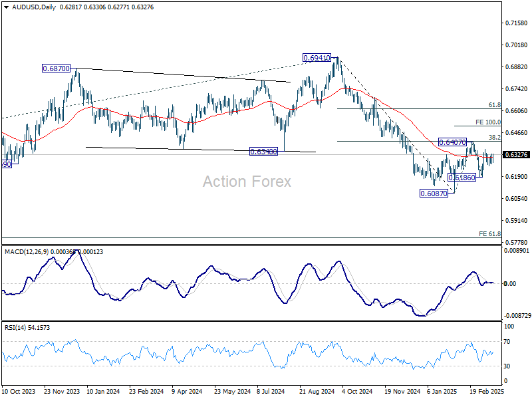Click the 0.71580 price axis value
Viewport: 532px width, 399px height.
(517, 23)
